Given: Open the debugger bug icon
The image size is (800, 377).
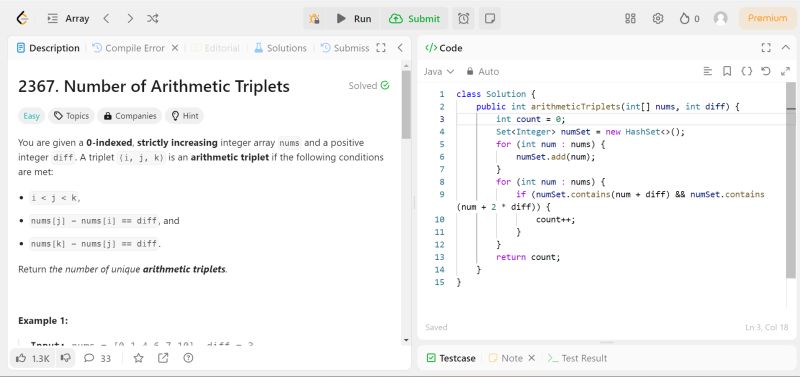Looking at the screenshot, I should [x=314, y=19].
